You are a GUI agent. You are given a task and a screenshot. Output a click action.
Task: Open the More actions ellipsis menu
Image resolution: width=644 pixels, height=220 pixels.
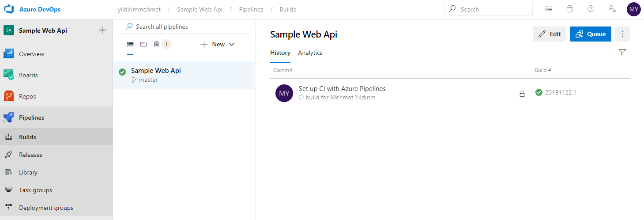tap(622, 34)
